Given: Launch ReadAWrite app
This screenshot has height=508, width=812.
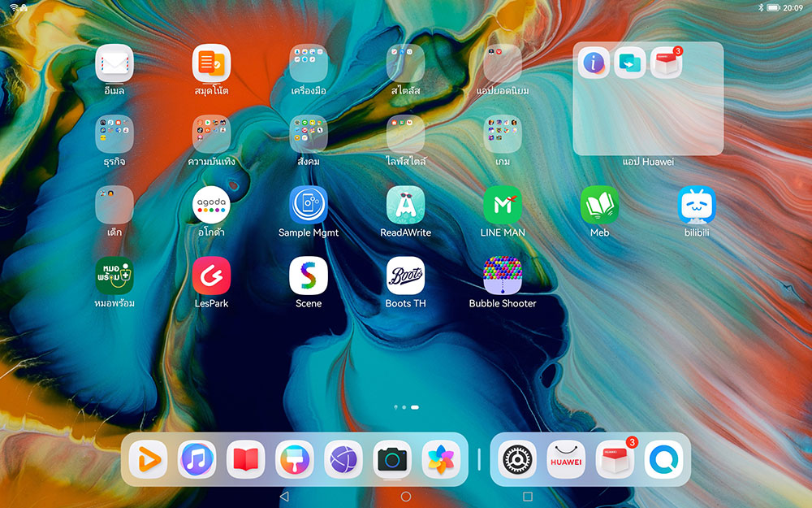Looking at the screenshot, I should click(x=405, y=206).
